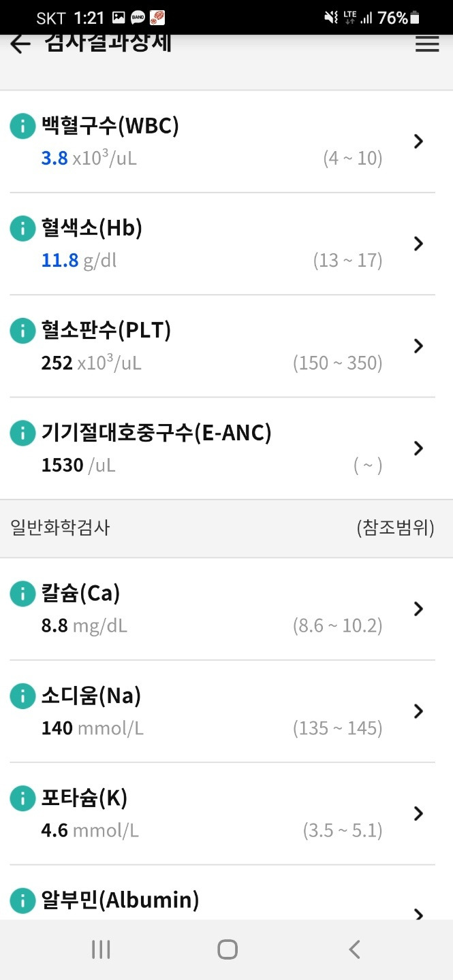
Task: Tap the info icon beside 알부민(Albumin)
Action: point(22,900)
